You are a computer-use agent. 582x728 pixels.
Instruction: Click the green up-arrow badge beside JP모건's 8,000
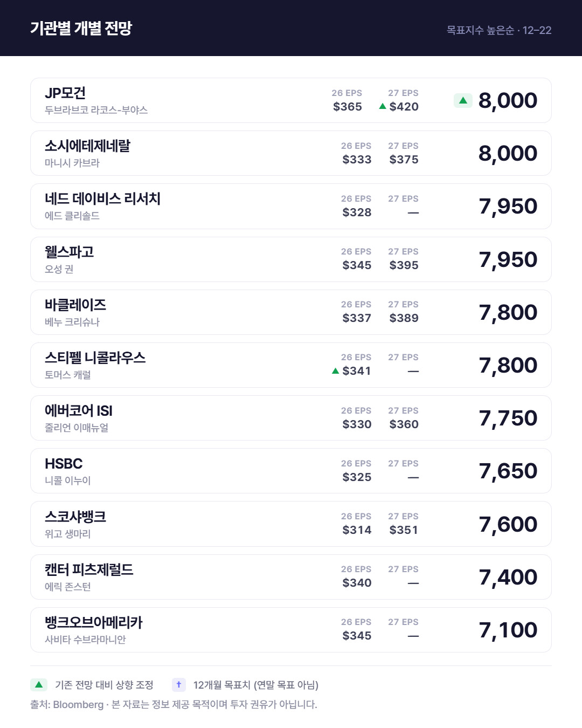[x=463, y=100]
